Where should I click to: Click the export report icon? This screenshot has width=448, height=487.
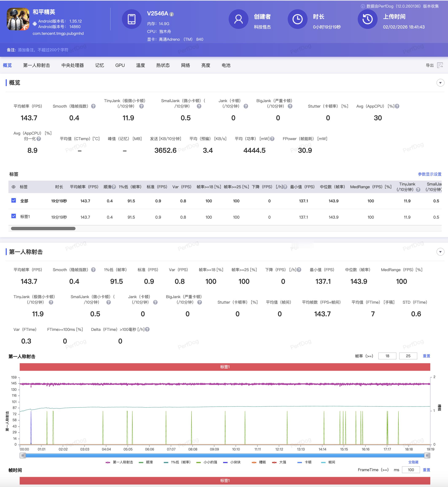(440, 65)
